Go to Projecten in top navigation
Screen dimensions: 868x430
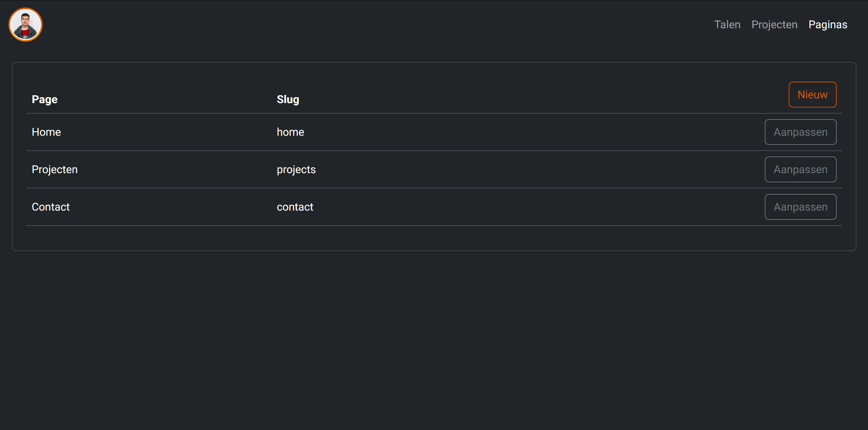pos(774,24)
